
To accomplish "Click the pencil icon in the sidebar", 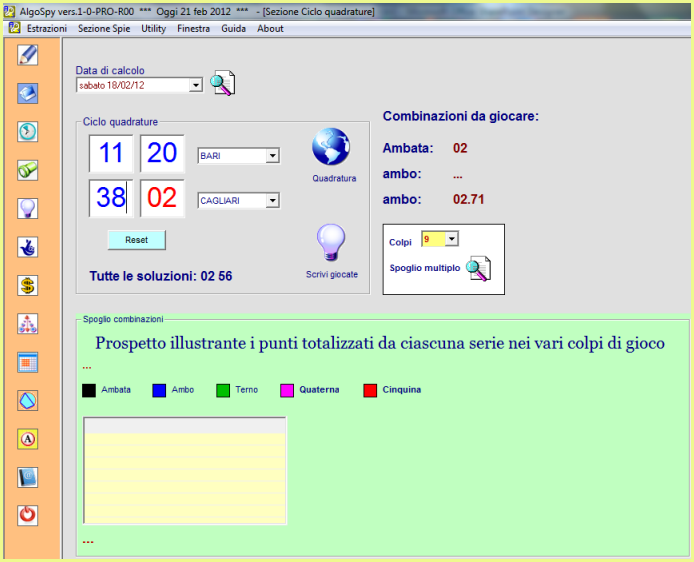I will pyautogui.click(x=28, y=55).
